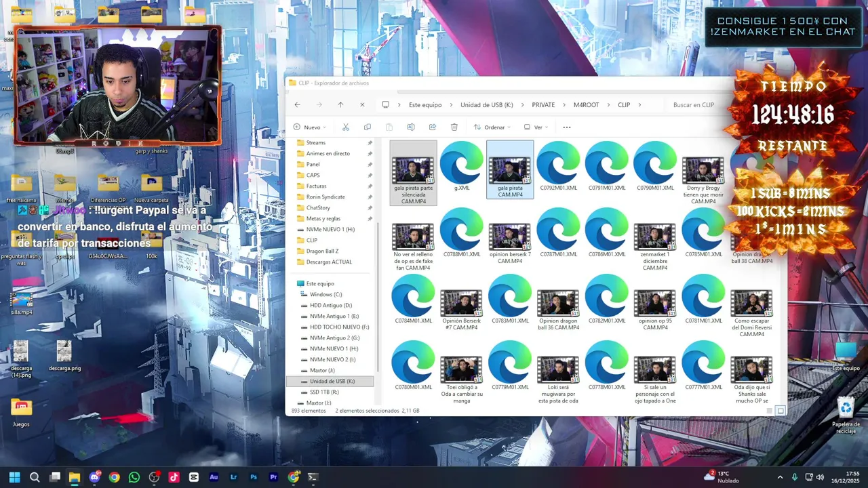
Task: Unpin the Facturas folder pin icon
Action: 370,186
